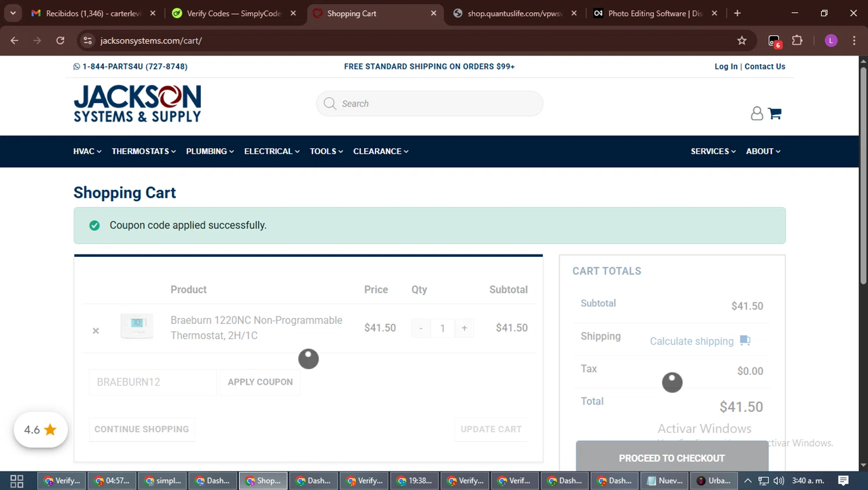Open the user account icon

click(757, 113)
